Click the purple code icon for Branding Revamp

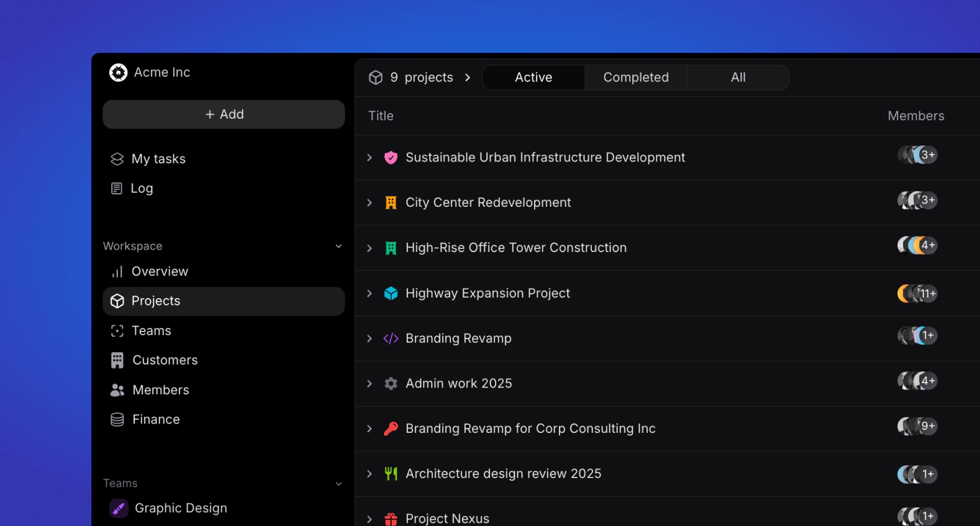point(391,338)
